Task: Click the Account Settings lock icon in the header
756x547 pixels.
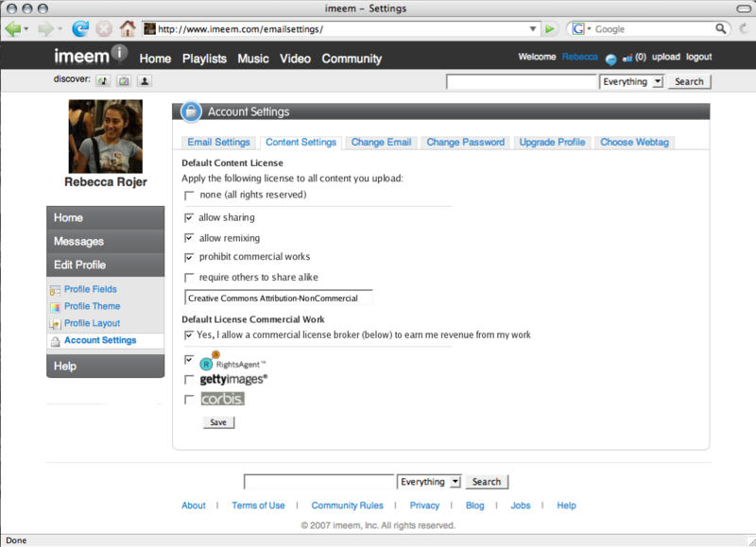Action: [x=191, y=111]
